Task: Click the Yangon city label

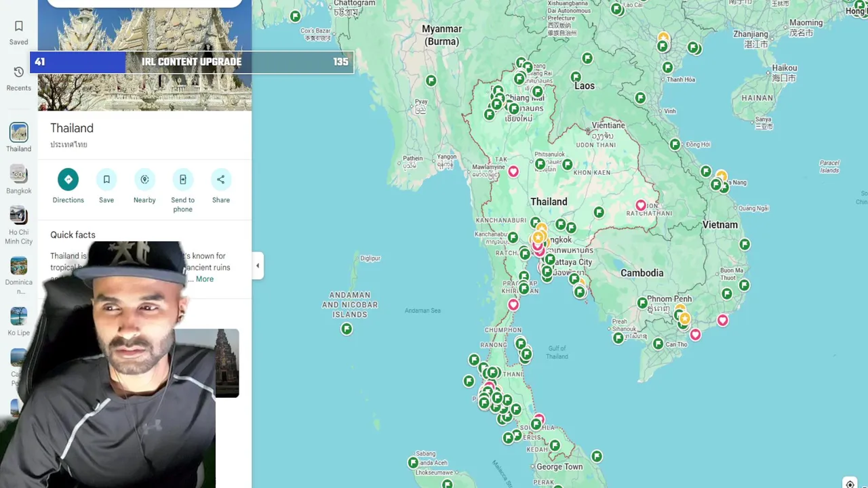Action: (x=447, y=157)
